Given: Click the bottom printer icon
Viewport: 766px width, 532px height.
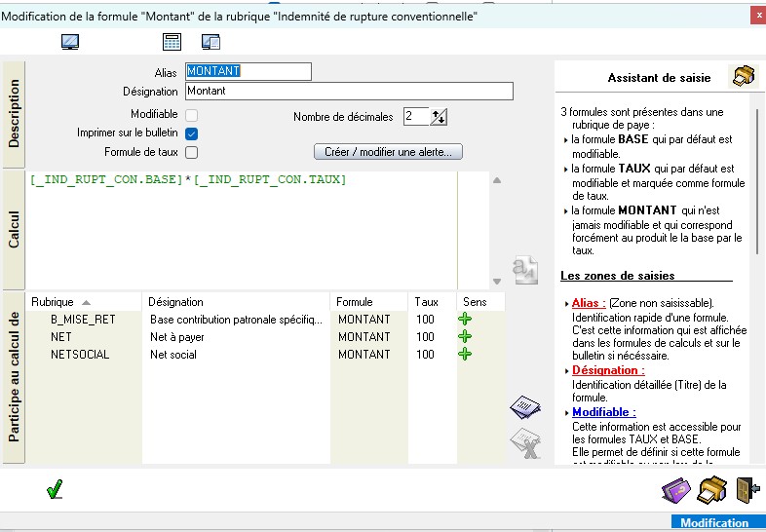Looking at the screenshot, I should point(712,489).
